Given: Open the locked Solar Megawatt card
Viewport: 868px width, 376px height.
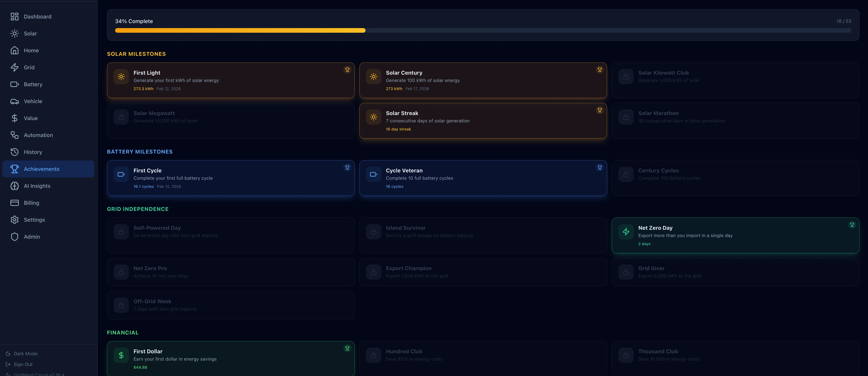Looking at the screenshot, I should pyautogui.click(x=231, y=121).
